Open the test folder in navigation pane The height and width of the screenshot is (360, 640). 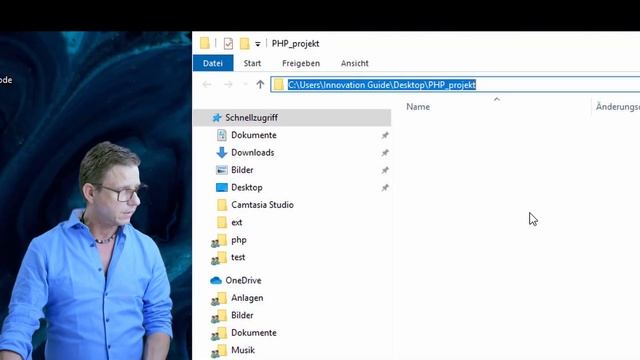pos(238,257)
